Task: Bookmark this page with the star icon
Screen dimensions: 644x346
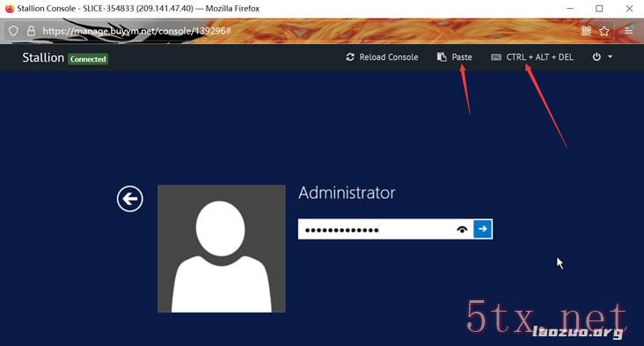Action: [x=604, y=31]
